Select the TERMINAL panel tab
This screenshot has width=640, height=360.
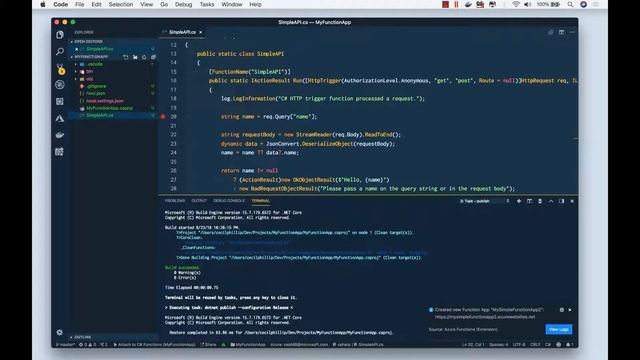click(260, 201)
